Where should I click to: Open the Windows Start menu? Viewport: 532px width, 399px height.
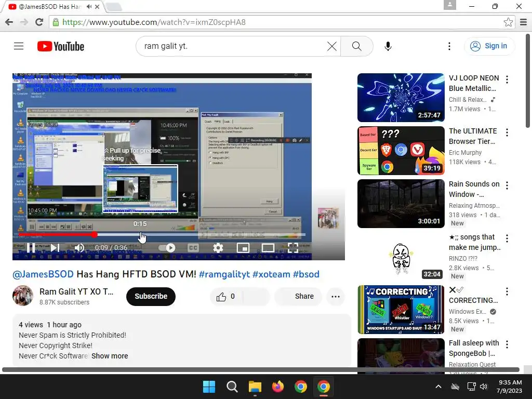tap(209, 387)
